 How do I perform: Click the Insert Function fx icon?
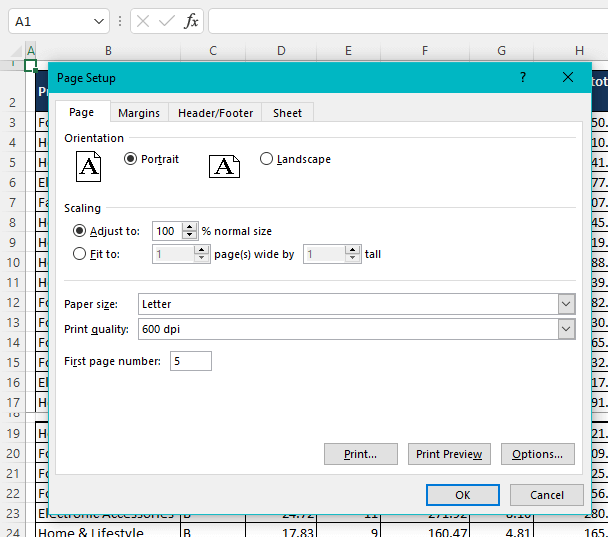191,21
